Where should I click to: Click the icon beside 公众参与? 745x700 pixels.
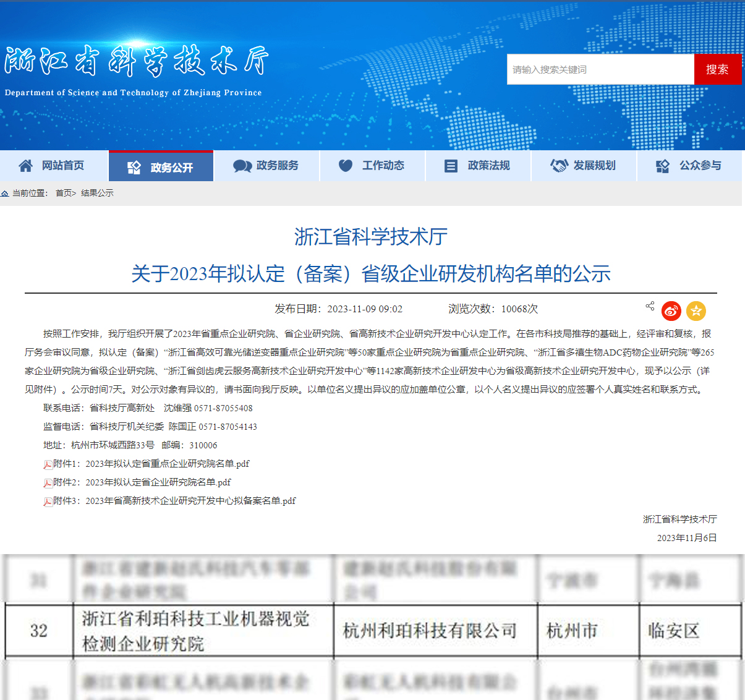tap(663, 166)
